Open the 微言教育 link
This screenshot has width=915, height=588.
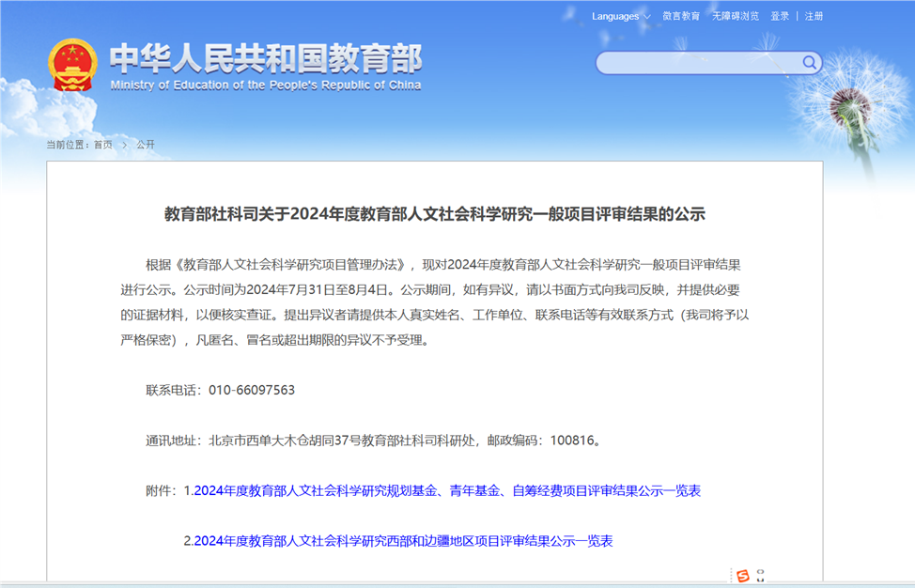681,16
